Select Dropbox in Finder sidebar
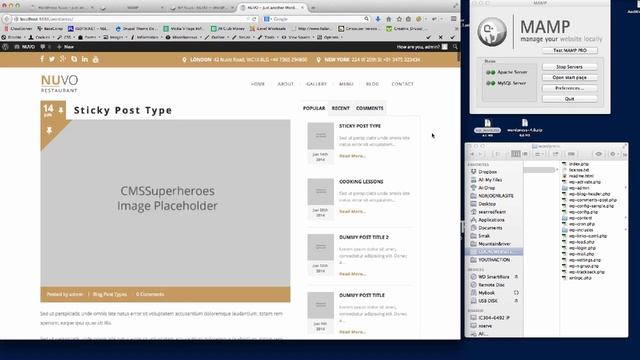This screenshot has width=640, height=360. (488, 172)
